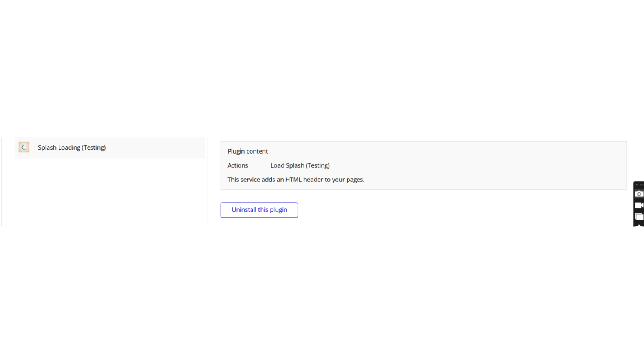The width and height of the screenshot is (644, 363).
Task: Uninstall this plugin
Action: [x=259, y=210]
